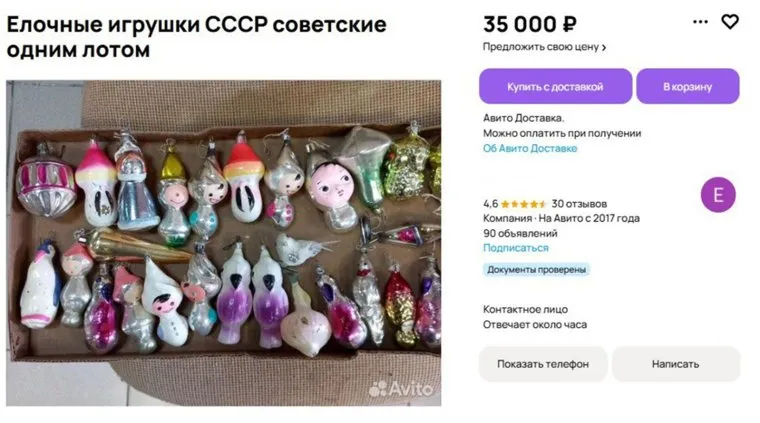Screen dimensions: 760x423
Task: Open the three-dots more options menu
Action: tap(700, 22)
